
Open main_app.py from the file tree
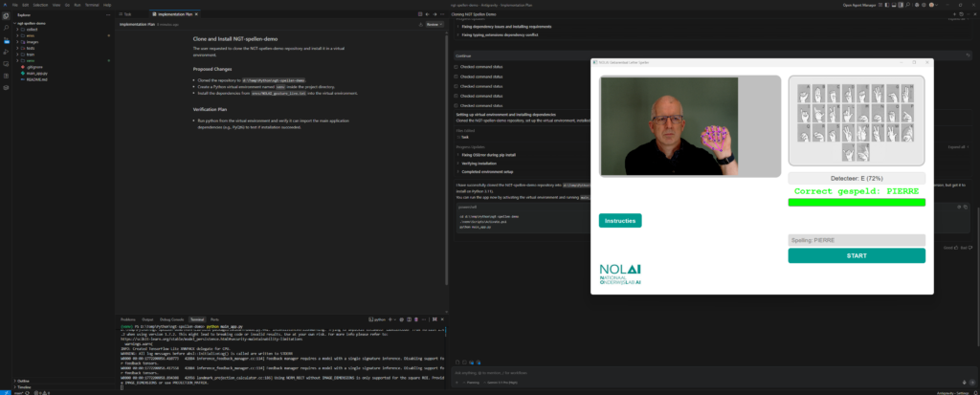(37, 74)
